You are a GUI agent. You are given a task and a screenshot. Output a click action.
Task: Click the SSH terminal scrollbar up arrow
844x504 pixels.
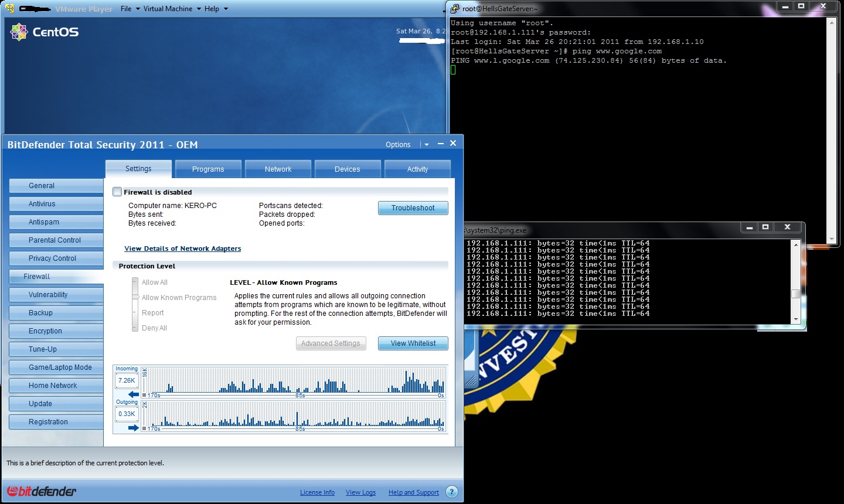tap(831, 22)
